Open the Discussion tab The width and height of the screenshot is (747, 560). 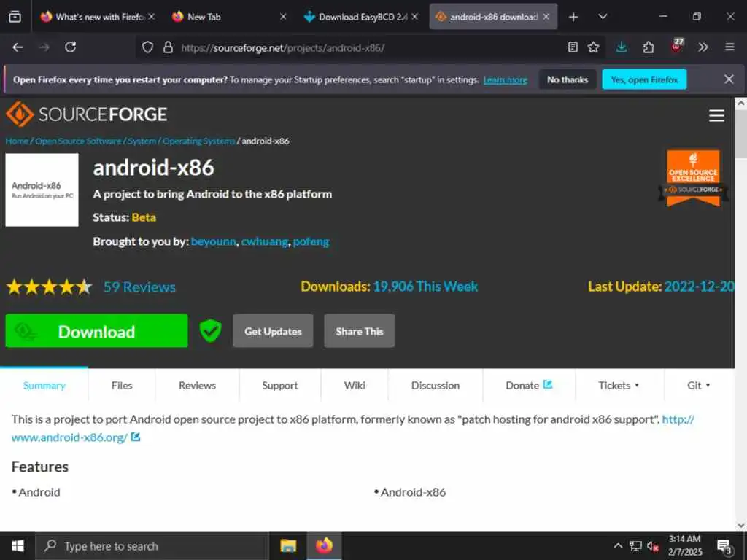[x=436, y=385]
